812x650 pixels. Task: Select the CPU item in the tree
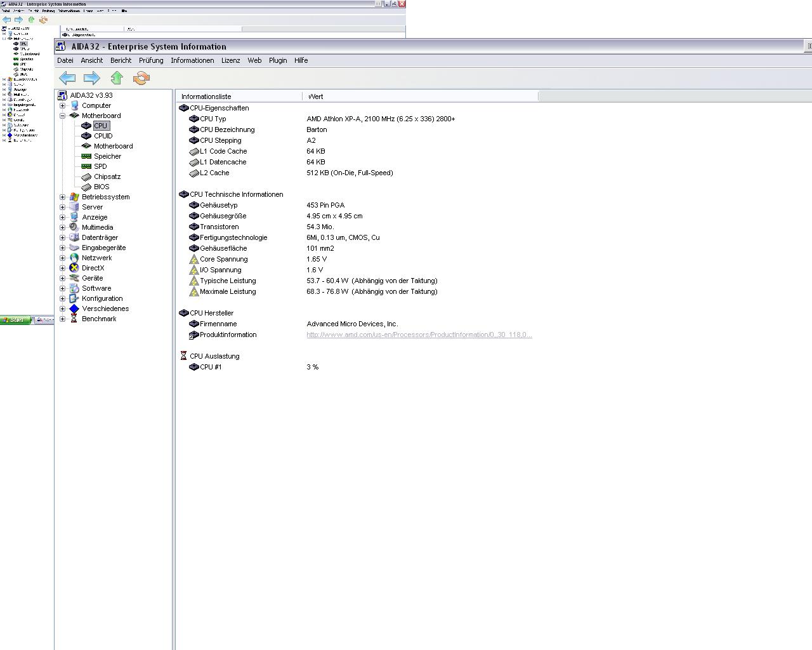(x=101, y=126)
